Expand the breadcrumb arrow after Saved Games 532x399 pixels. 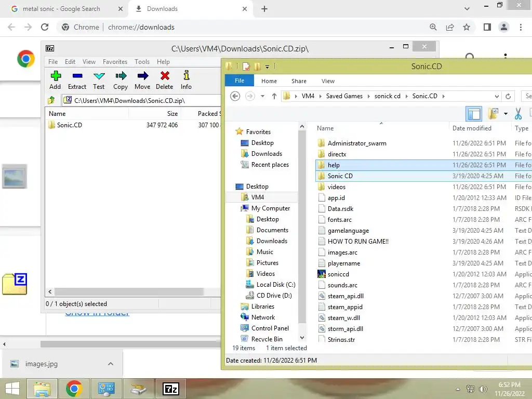(368, 96)
